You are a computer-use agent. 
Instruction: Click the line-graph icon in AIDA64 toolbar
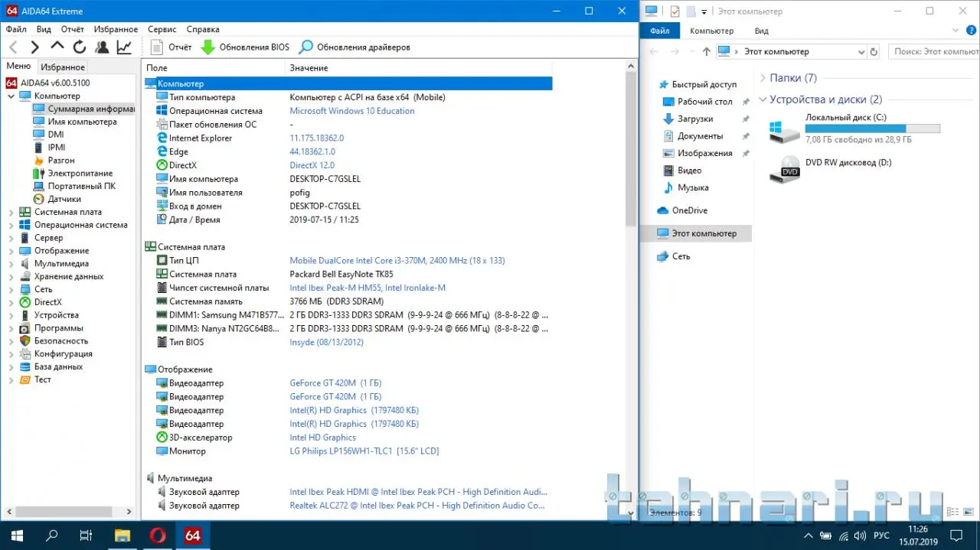[x=124, y=47]
